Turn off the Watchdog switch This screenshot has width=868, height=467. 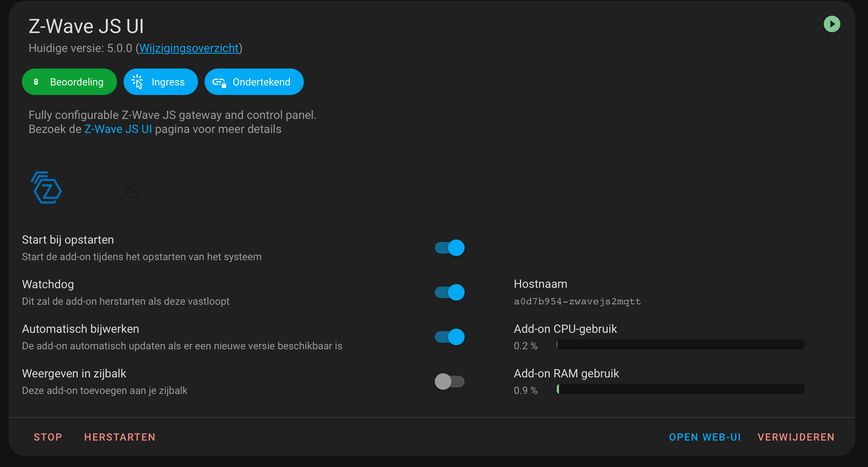click(x=450, y=292)
